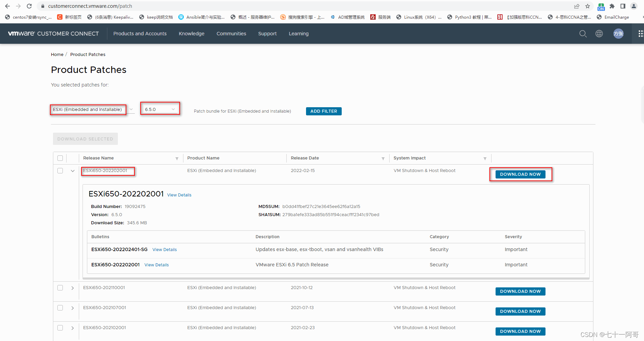Check the ESXi650-202102001 row checkbox
The width and height of the screenshot is (644, 341).
click(60, 328)
